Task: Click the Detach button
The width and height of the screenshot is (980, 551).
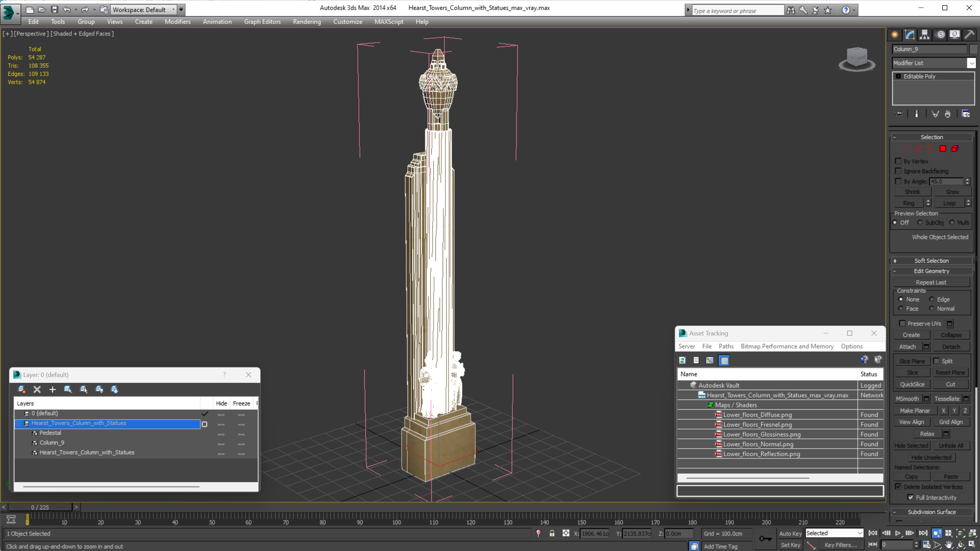Action: tap(951, 346)
